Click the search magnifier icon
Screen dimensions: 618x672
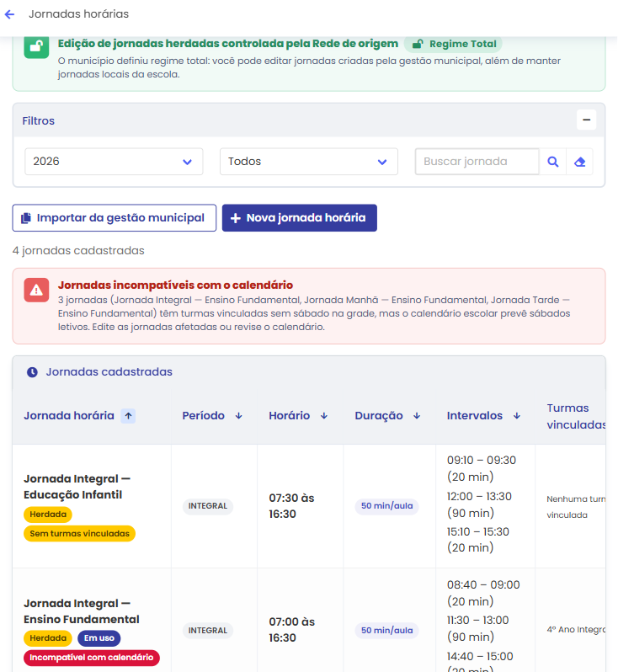click(553, 162)
